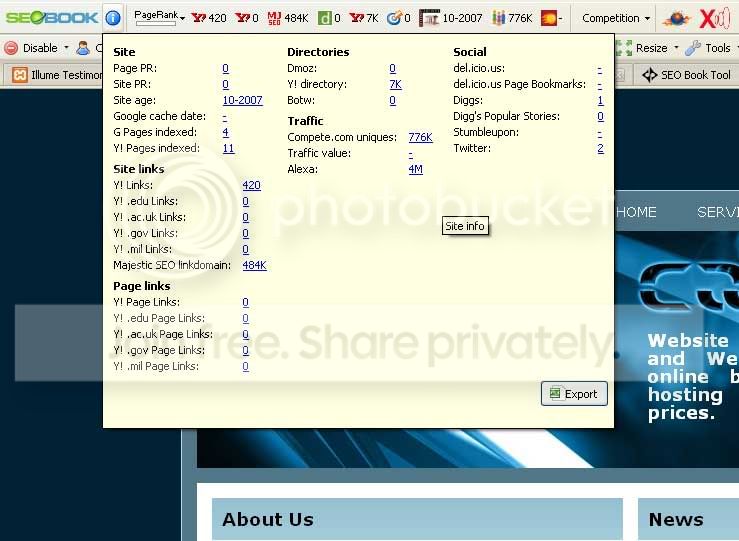Screen dimensions: 739x541
Task: Click the Botw value 0 link
Action: (393, 100)
